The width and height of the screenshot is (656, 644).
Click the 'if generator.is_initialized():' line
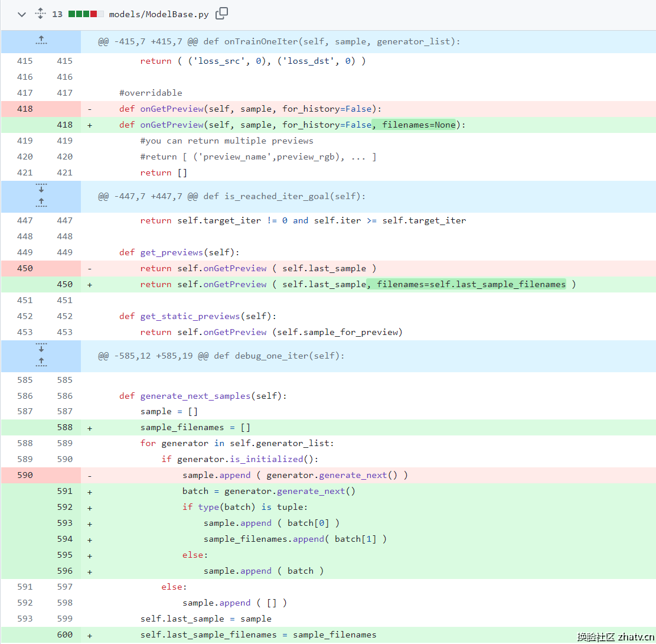point(240,459)
